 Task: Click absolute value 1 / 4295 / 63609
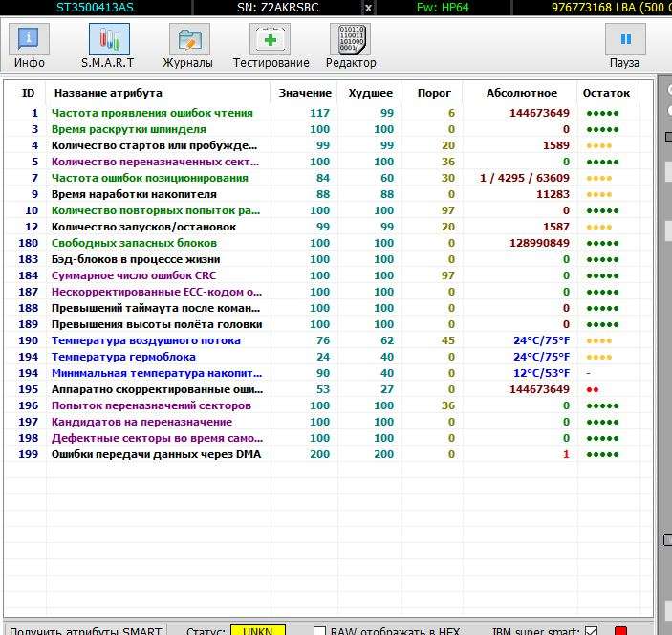tap(525, 178)
